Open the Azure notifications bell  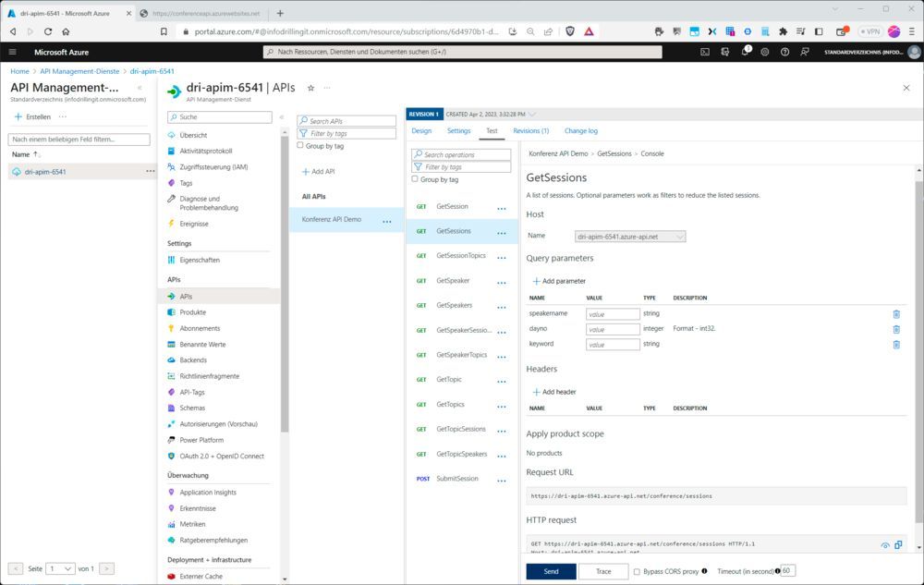pyautogui.click(x=745, y=54)
